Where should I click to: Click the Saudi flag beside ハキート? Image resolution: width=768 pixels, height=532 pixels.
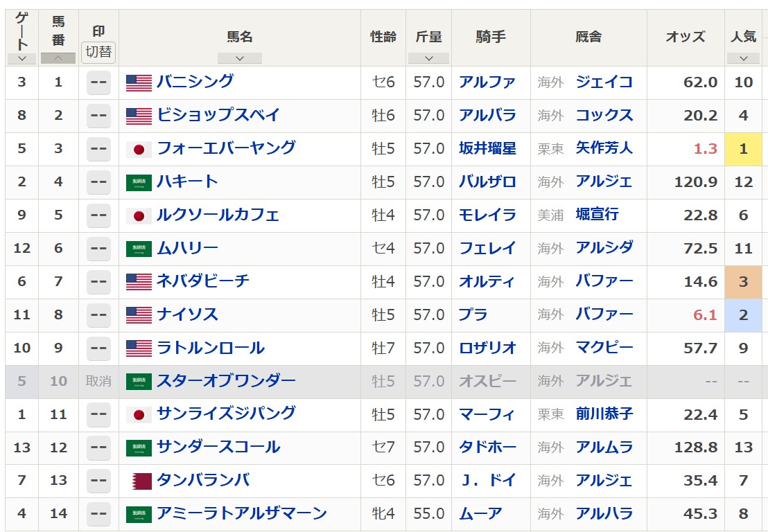139,182
